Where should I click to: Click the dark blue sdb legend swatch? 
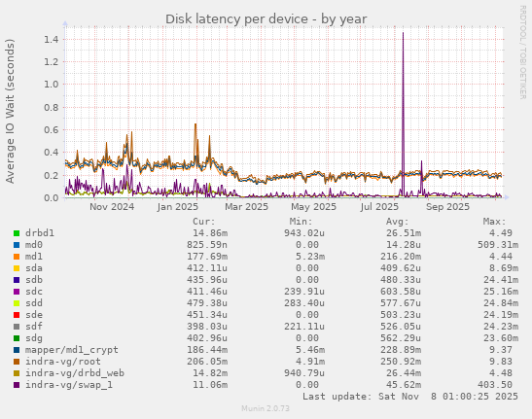17,280
